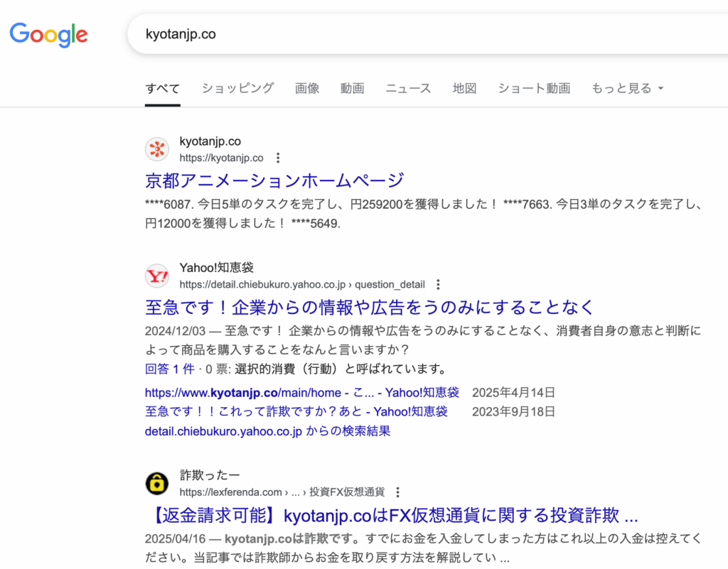
Task: Click the https://kyotanjp.co URL text
Action: pyautogui.click(x=222, y=158)
